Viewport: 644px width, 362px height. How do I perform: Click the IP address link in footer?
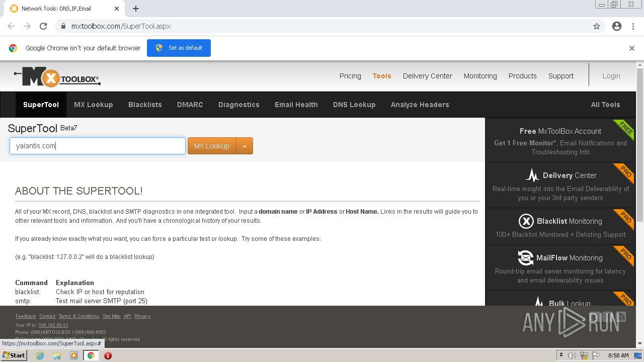click(x=53, y=325)
